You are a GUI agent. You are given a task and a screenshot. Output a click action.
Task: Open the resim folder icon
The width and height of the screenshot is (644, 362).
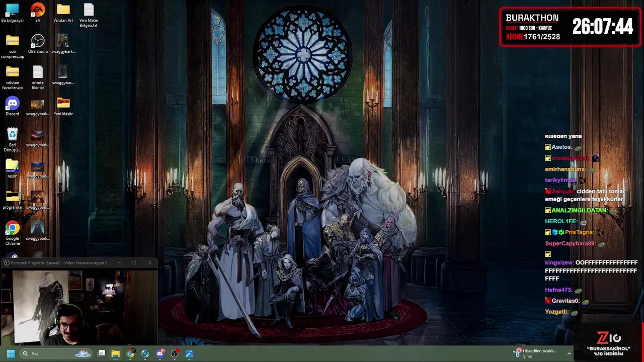(x=12, y=169)
